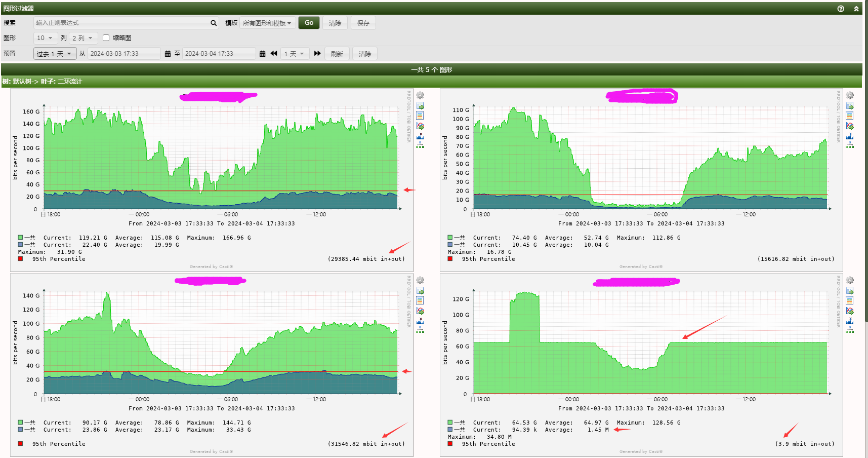Click the start date field 2024-03-03 17:33

124,54
